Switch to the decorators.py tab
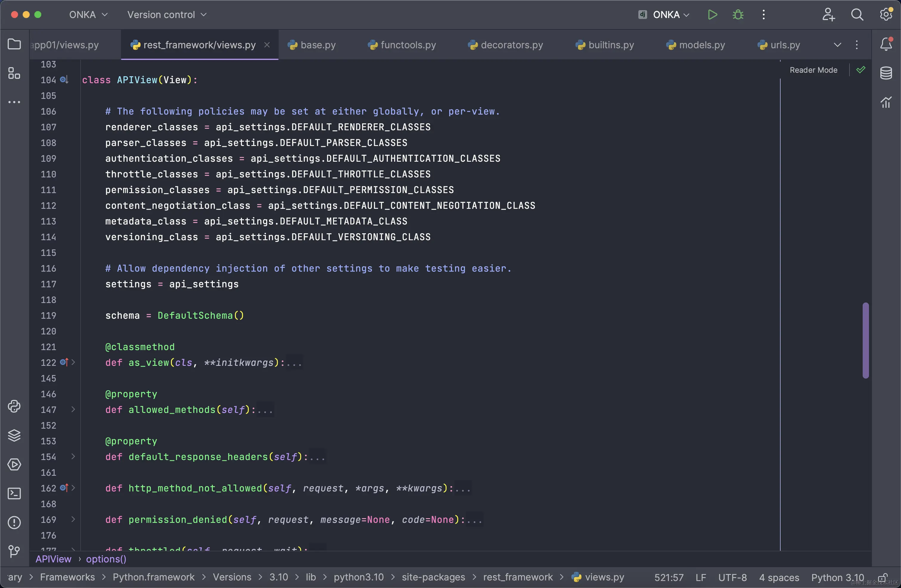Image resolution: width=901 pixels, height=588 pixels. [x=505, y=45]
